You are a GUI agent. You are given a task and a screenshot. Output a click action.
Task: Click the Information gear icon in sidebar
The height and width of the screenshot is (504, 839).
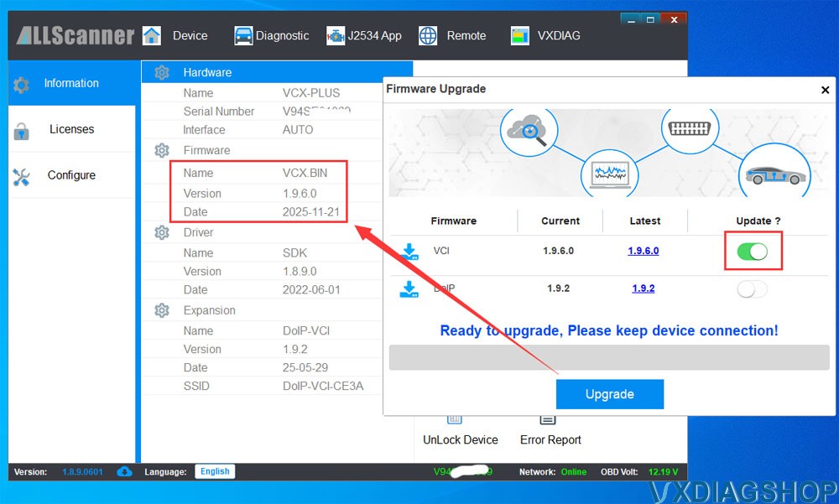click(x=22, y=84)
